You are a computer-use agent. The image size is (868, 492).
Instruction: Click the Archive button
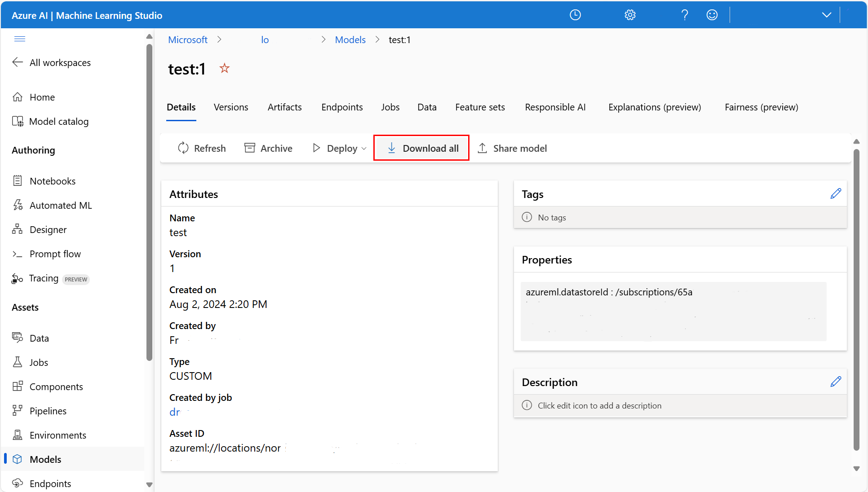268,148
